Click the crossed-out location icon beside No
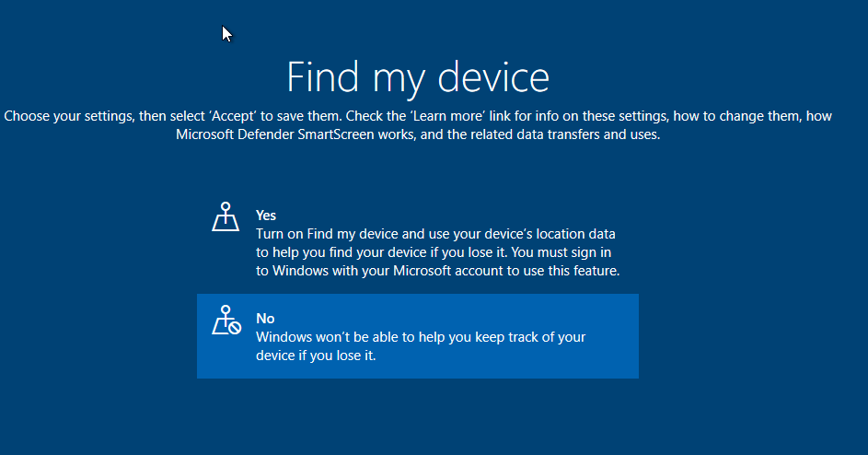Viewport: 868px width, 455px height. [x=226, y=321]
